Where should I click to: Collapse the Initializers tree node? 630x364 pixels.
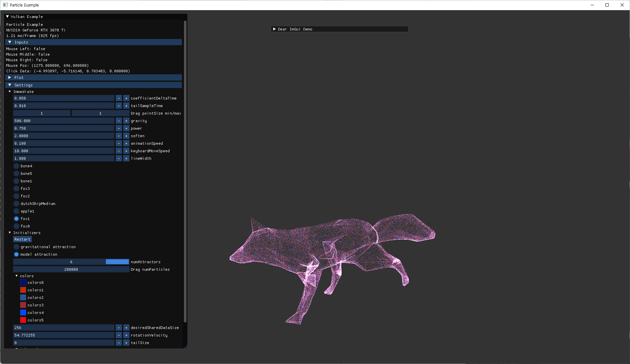point(10,233)
